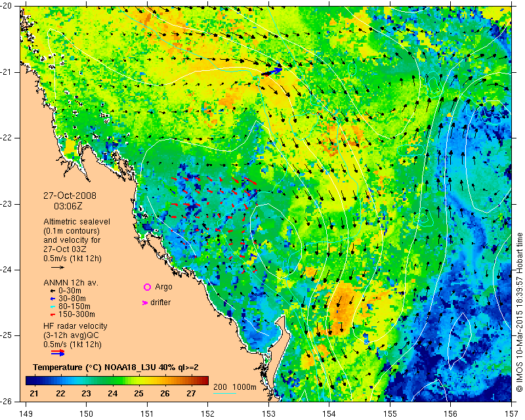Screen dimensions: 525x420
Task: Click the '1000m' isobath legend label
Action: 244,387
